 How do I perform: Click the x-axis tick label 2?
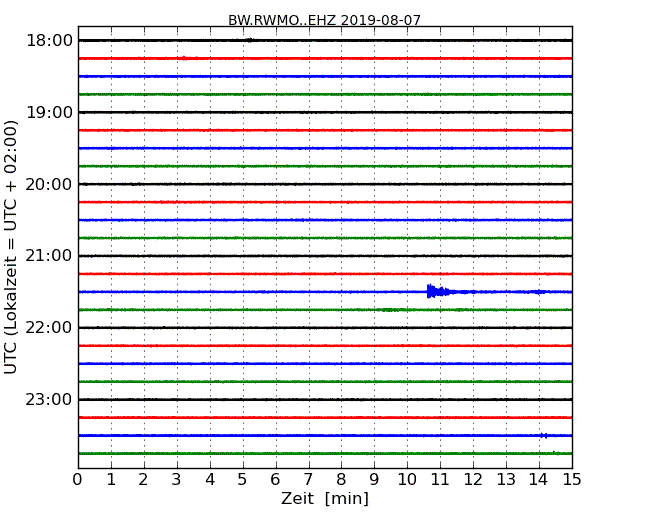point(143,480)
